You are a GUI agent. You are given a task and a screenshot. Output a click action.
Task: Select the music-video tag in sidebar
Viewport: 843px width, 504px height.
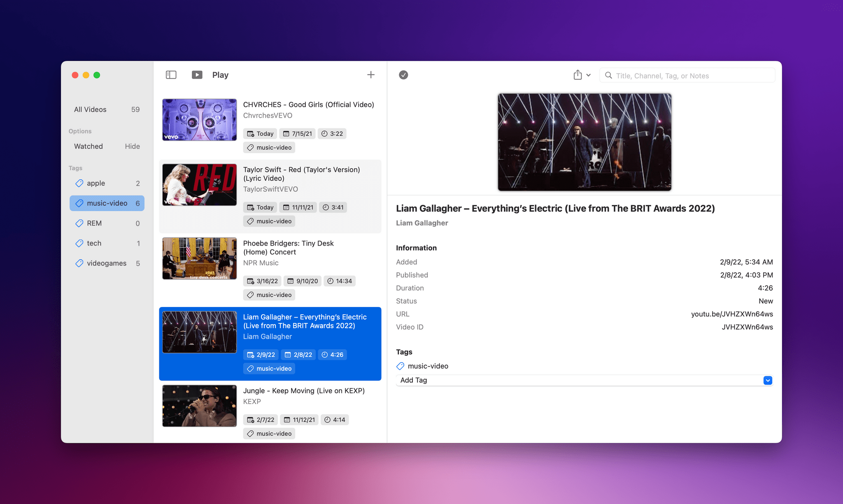pyautogui.click(x=107, y=203)
